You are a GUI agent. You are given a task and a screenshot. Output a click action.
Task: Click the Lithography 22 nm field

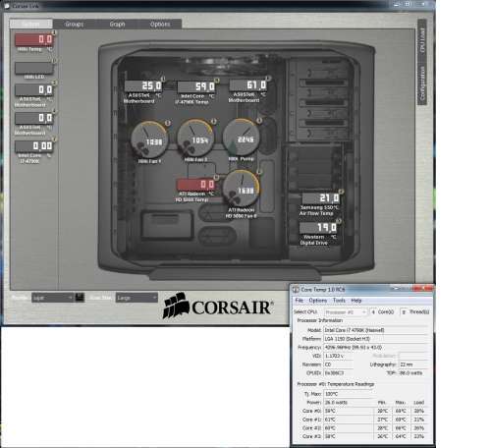(x=413, y=364)
